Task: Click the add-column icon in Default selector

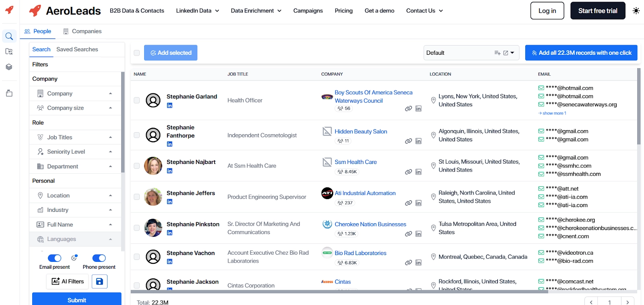Action: (497, 53)
